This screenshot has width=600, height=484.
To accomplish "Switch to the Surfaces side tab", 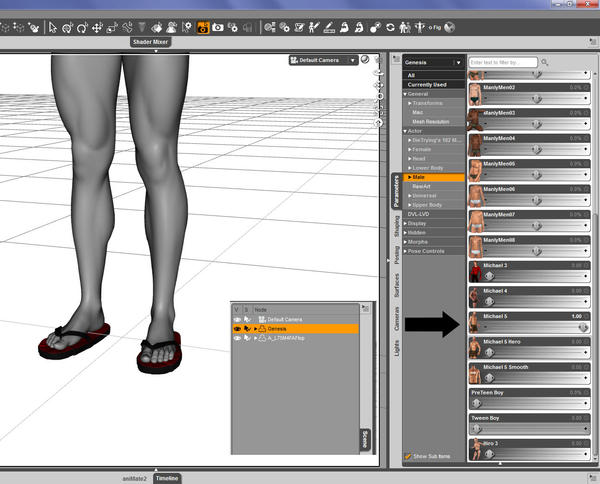I will [x=397, y=287].
